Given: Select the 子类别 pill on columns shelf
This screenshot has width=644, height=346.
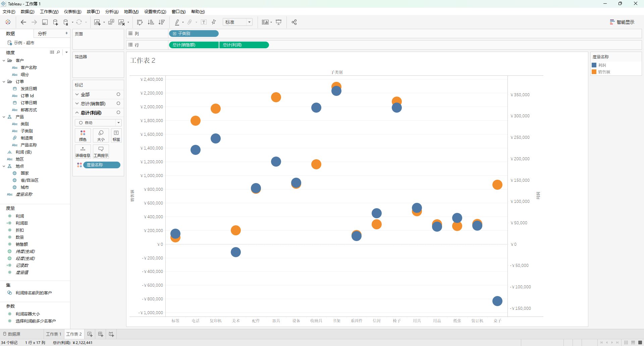Looking at the screenshot, I should 194,34.
